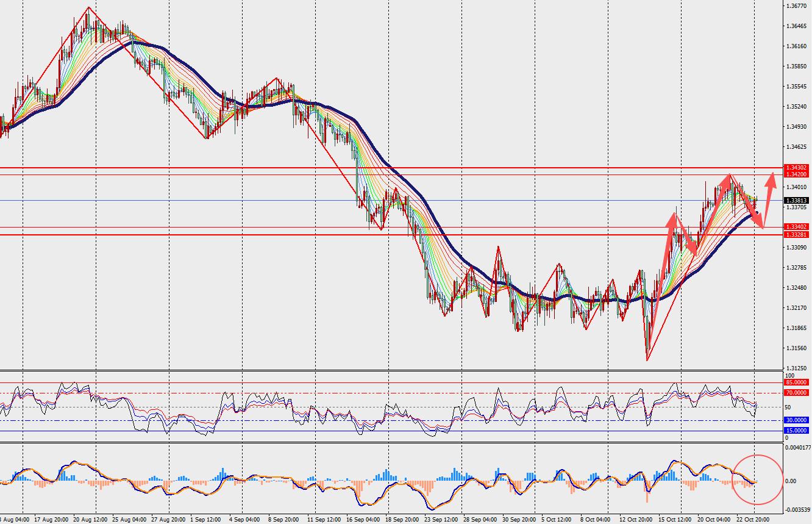Image resolution: width=812 pixels, height=524 pixels.
Task: Click the 1.36465 price scale value
Action: pyautogui.click(x=797, y=26)
